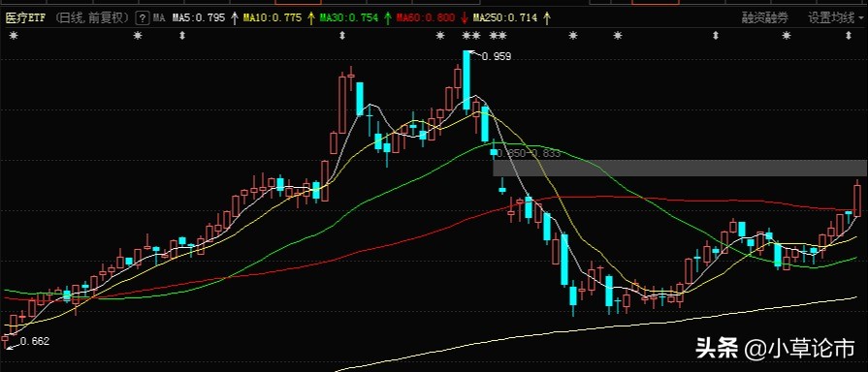Viewport: 868px width, 372px height.
Task: Select the MA60:0.800 indicator value
Action: 426,18
